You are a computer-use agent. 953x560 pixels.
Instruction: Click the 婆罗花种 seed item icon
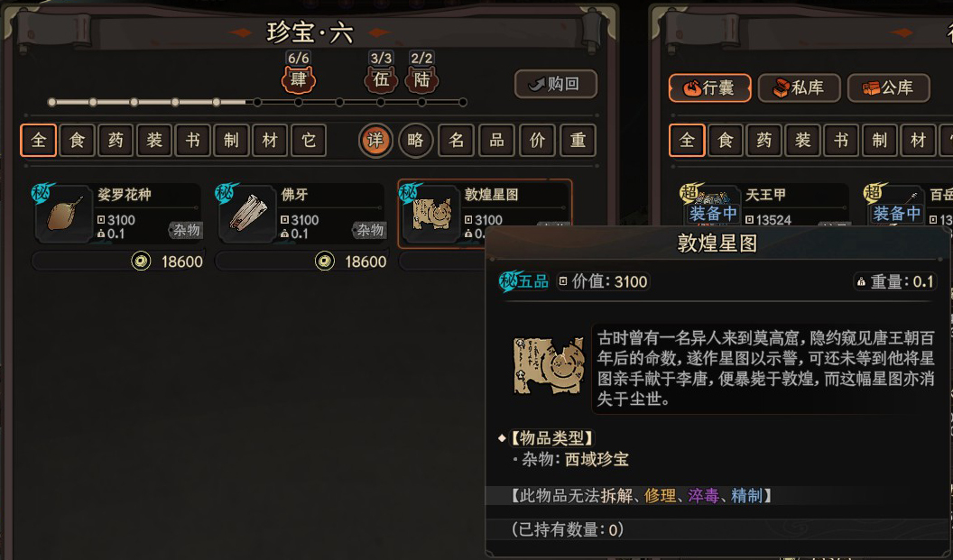[64, 215]
